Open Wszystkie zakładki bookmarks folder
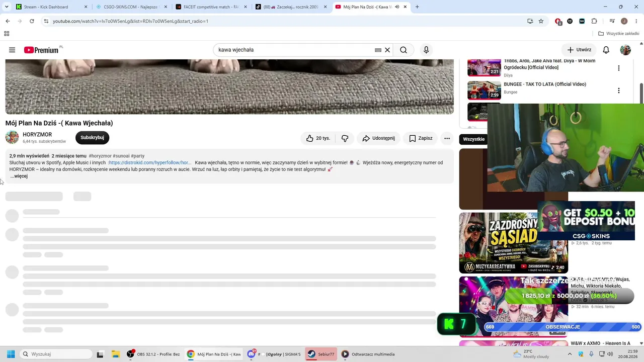This screenshot has height=362, width=644. point(618,34)
